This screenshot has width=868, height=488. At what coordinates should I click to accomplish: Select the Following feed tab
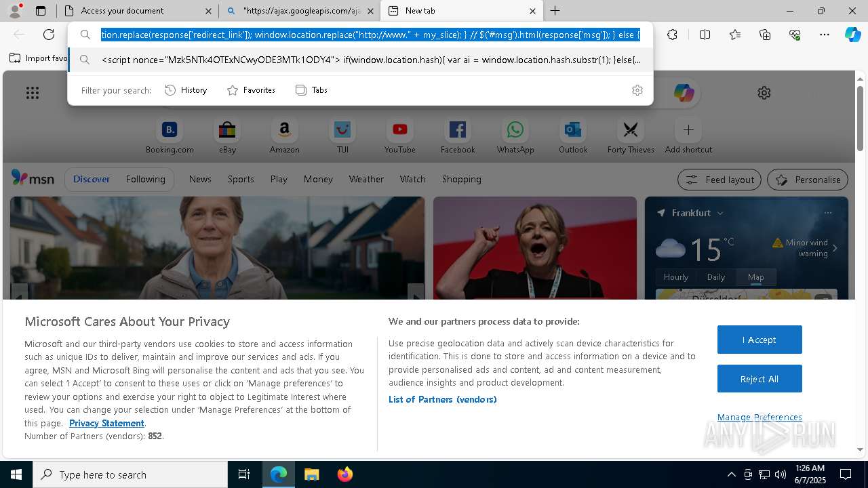pyautogui.click(x=145, y=179)
